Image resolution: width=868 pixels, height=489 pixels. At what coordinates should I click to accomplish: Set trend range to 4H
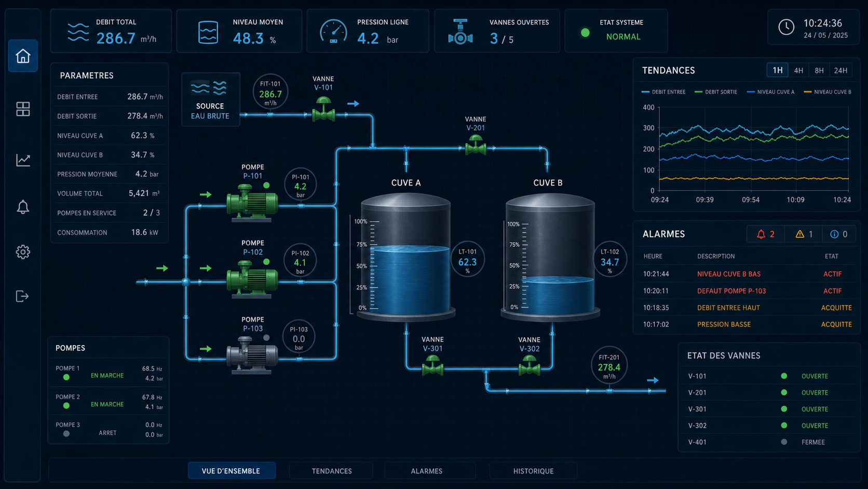pos(798,70)
